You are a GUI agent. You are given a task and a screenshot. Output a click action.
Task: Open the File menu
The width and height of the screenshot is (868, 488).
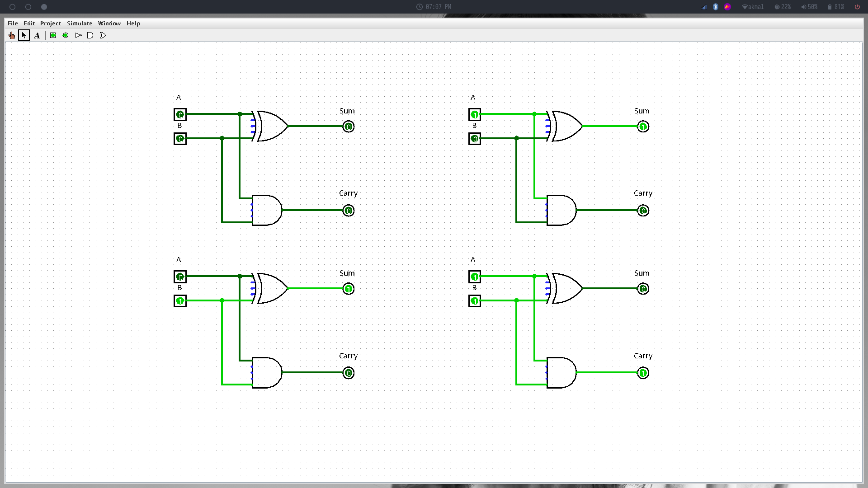pos(13,23)
